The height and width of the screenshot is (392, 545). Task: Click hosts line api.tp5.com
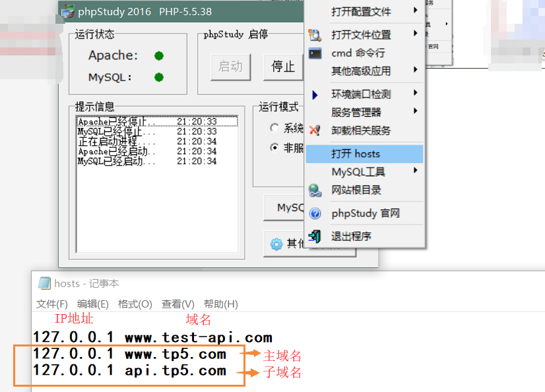tap(129, 370)
